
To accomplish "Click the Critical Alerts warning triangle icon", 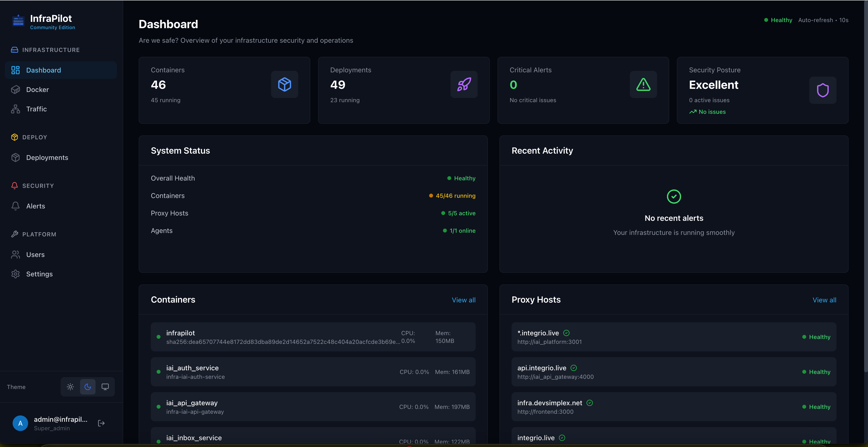I will (643, 84).
